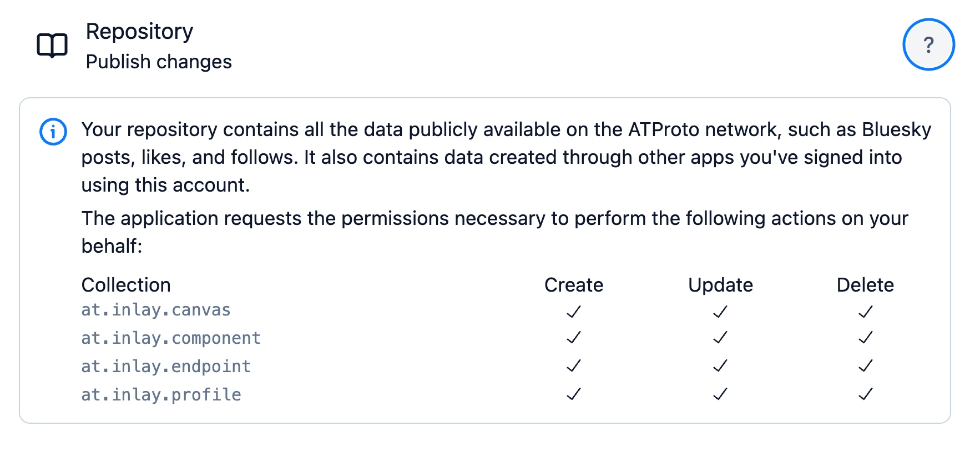Click Delete checkmark for at.inlay.profile

(865, 394)
